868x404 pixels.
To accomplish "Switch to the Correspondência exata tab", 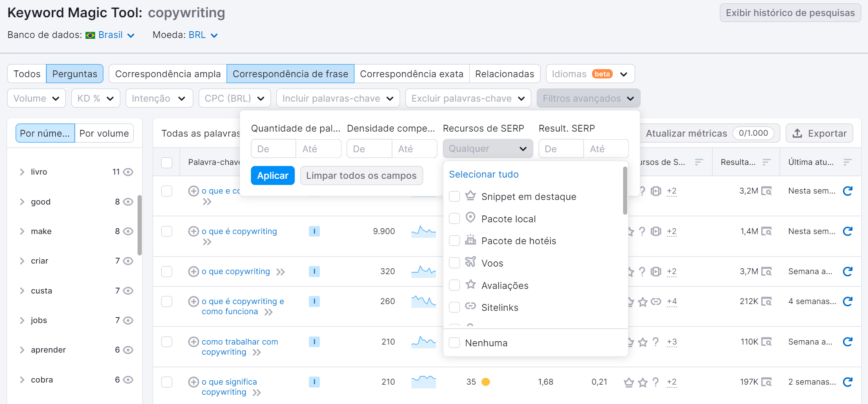I will click(x=412, y=73).
